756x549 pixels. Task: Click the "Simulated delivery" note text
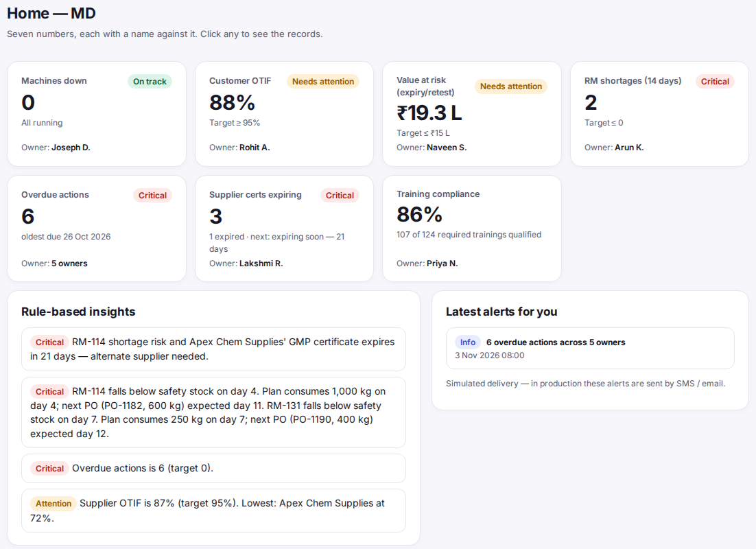point(585,384)
